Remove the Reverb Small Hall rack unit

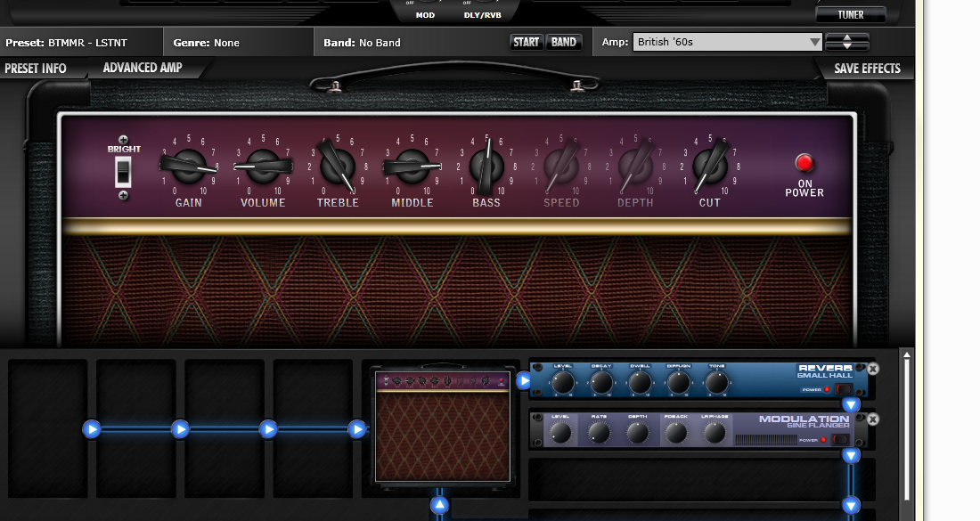872,369
